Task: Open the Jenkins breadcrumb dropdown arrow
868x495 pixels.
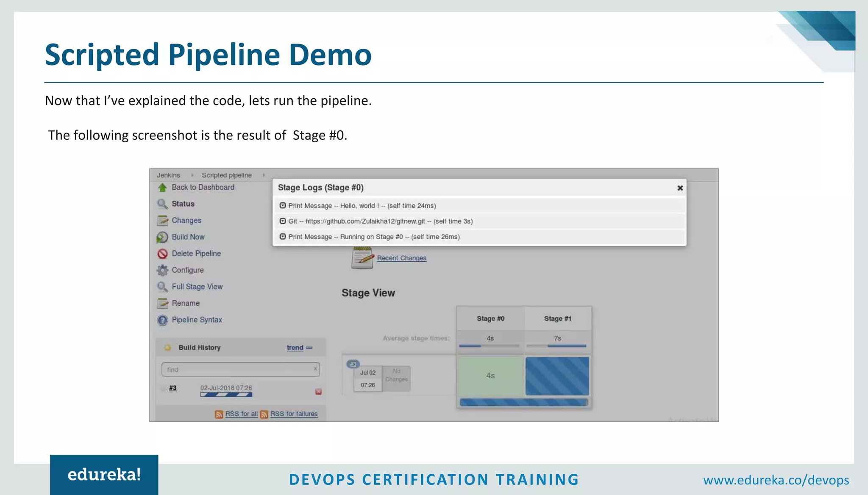Action: point(192,175)
